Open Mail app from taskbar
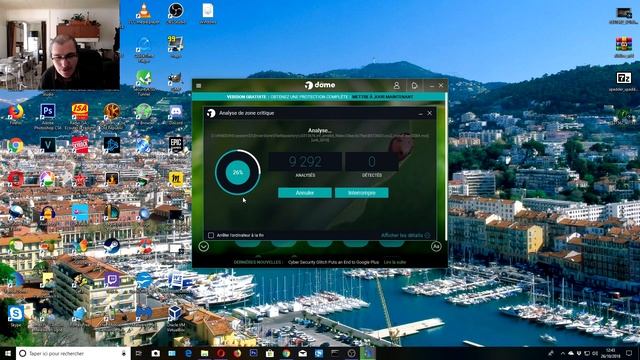 coord(302,353)
